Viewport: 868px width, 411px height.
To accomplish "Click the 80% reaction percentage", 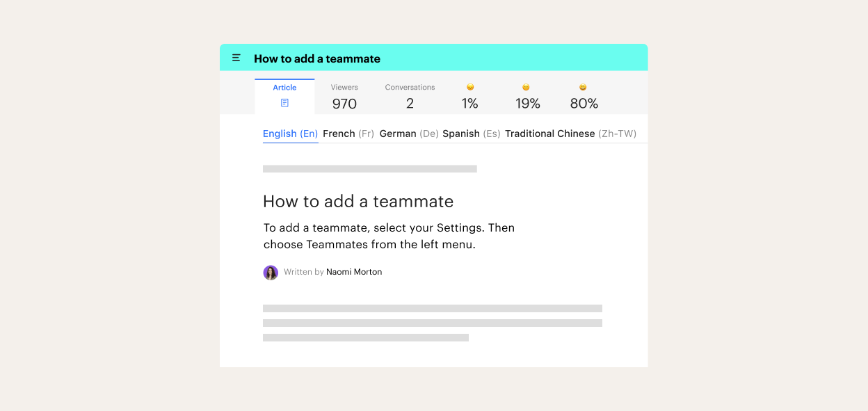I will coord(584,104).
